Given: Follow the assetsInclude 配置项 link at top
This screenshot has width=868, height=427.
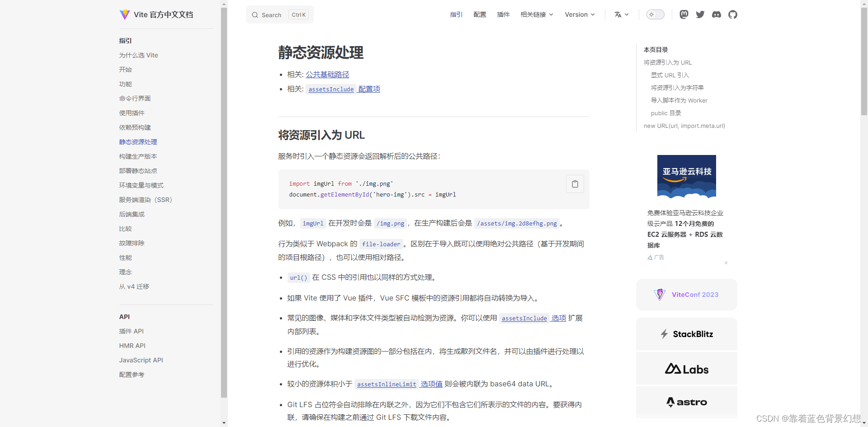Looking at the screenshot, I should tap(343, 89).
